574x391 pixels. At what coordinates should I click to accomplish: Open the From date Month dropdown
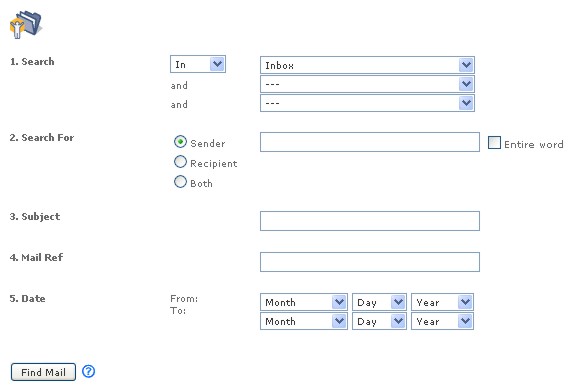(303, 302)
